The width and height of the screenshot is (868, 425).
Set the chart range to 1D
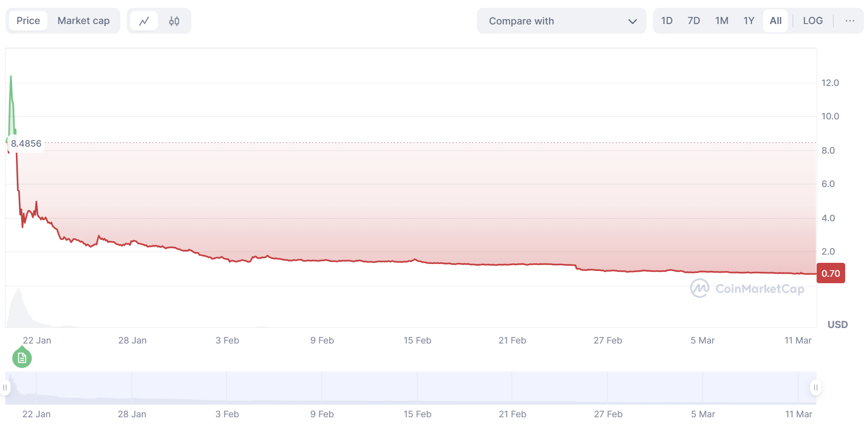666,21
